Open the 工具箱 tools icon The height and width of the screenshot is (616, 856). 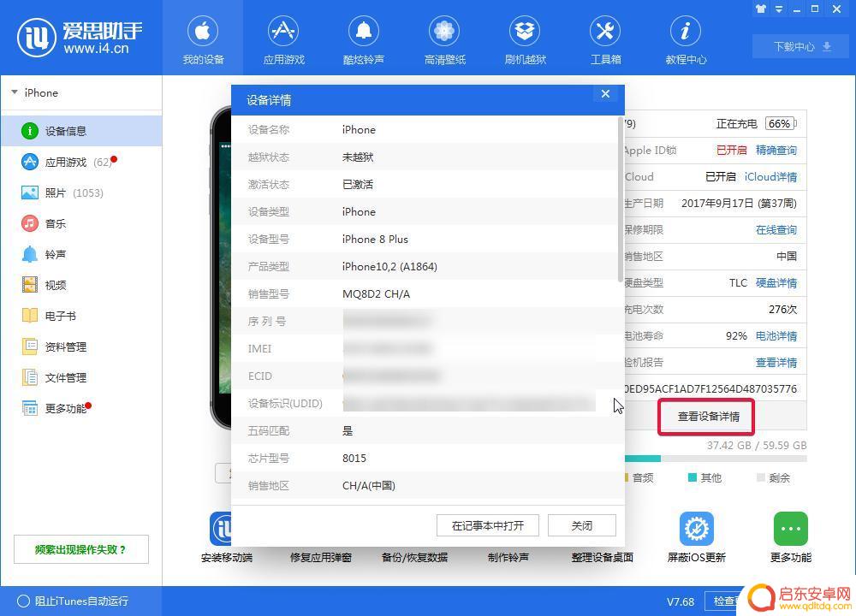pyautogui.click(x=605, y=31)
